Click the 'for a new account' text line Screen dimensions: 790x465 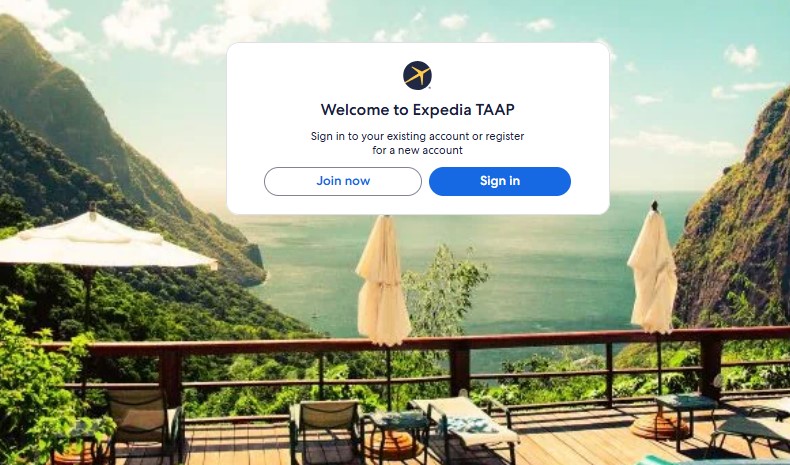tap(417, 150)
